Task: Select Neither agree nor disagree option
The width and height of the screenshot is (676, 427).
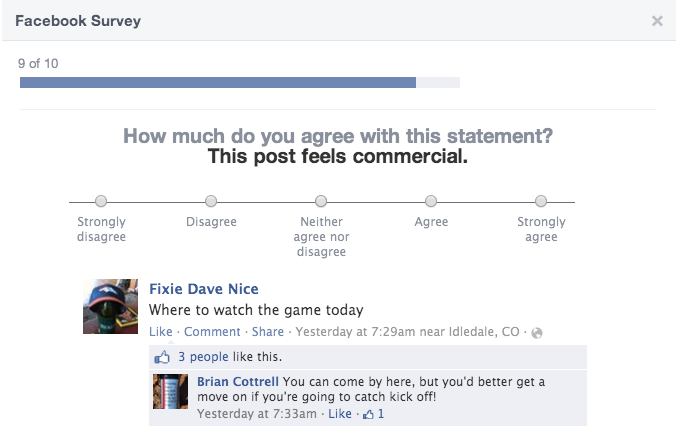Action: pos(321,201)
